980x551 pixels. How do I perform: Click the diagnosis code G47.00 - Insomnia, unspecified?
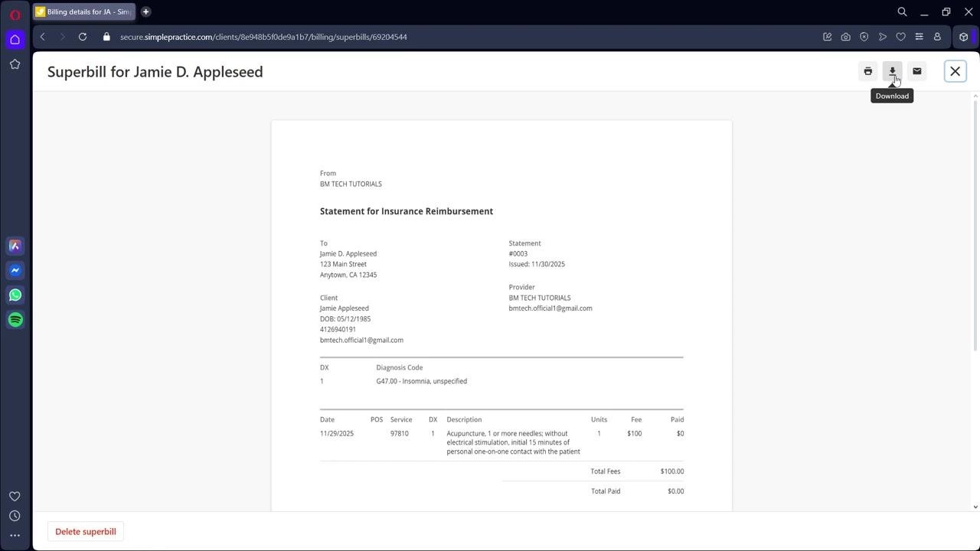pyautogui.click(x=422, y=381)
